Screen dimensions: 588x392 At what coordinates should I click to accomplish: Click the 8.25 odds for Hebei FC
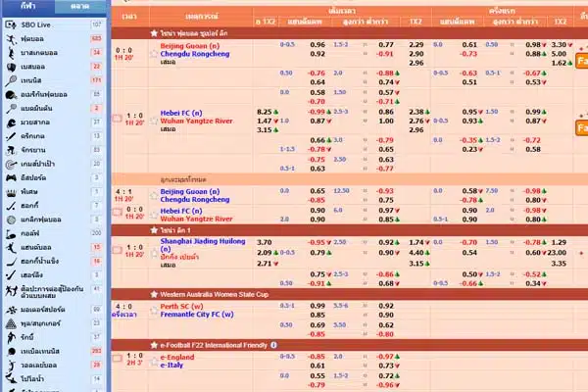point(264,112)
